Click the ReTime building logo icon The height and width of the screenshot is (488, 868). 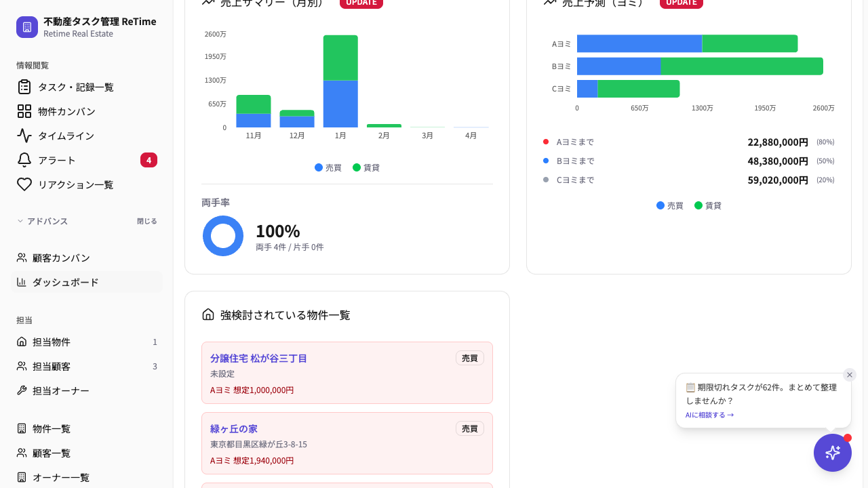27,27
